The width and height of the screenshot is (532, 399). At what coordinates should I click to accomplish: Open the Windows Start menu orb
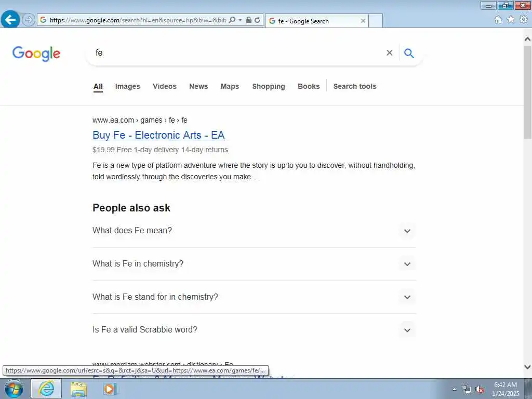tap(14, 389)
